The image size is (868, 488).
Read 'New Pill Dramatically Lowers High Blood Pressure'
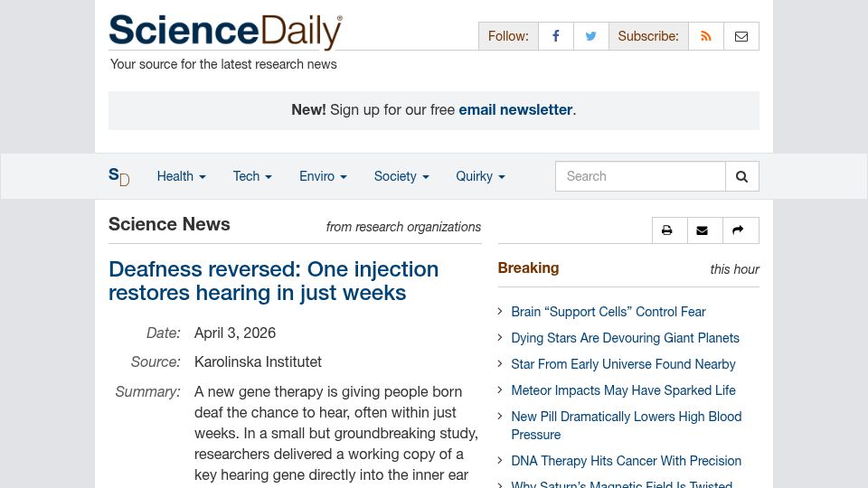tap(626, 426)
